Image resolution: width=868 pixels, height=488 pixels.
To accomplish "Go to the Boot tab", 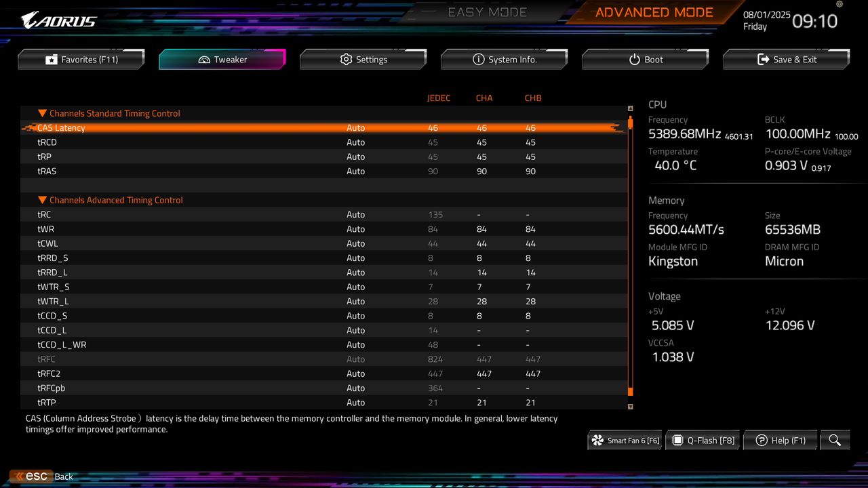I will coord(646,60).
